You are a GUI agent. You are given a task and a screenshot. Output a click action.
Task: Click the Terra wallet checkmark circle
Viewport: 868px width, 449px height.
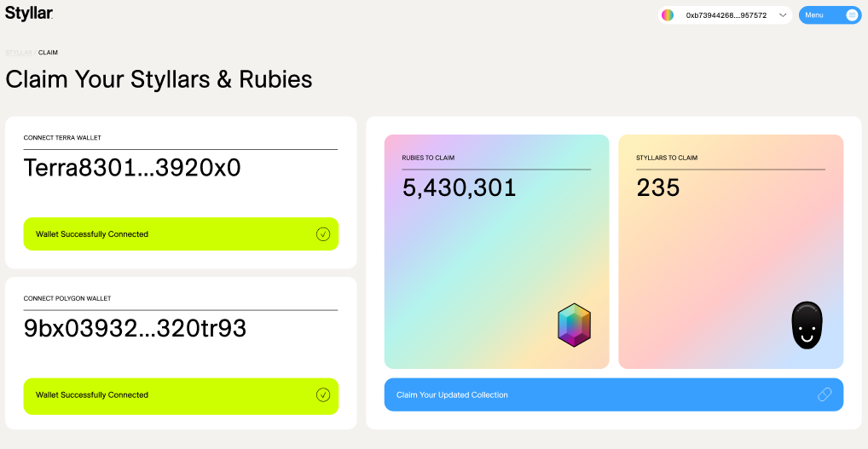pos(323,234)
